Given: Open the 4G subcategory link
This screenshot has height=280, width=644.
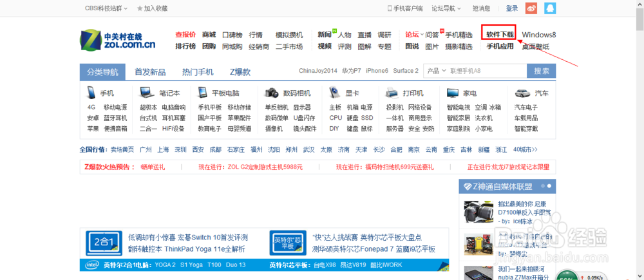Looking at the screenshot, I should pos(91,107).
